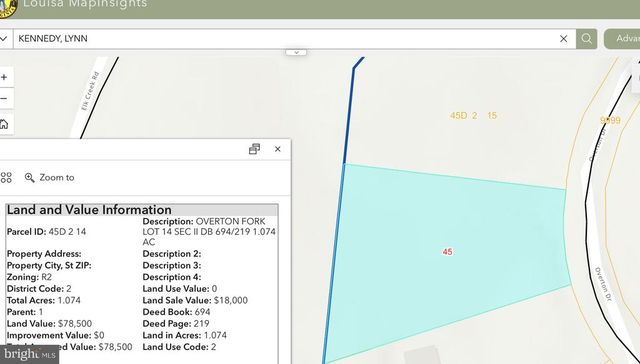Click the Land Value $78,500 entry

click(x=49, y=324)
